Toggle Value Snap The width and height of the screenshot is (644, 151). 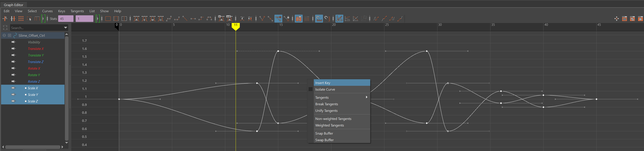pyautogui.click(x=327, y=19)
